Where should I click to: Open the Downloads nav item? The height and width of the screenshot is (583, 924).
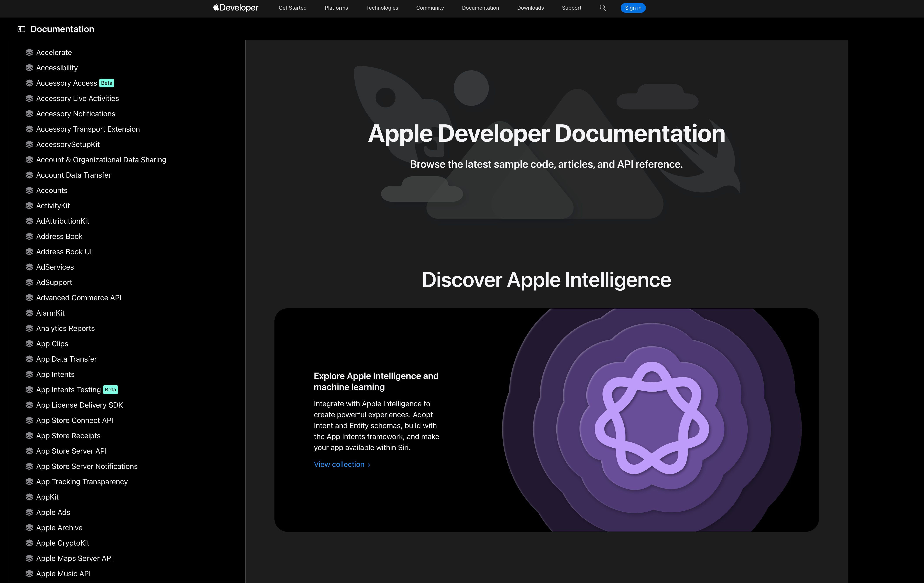tap(530, 8)
